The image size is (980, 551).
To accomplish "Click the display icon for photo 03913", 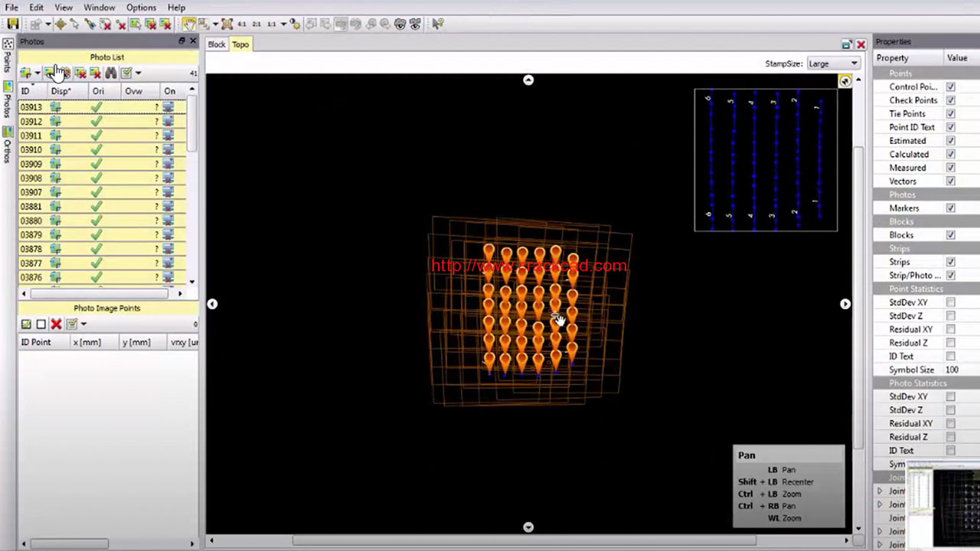I will pyautogui.click(x=56, y=108).
